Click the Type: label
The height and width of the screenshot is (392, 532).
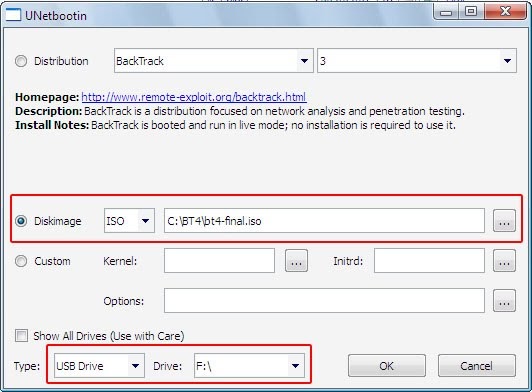[x=27, y=366]
